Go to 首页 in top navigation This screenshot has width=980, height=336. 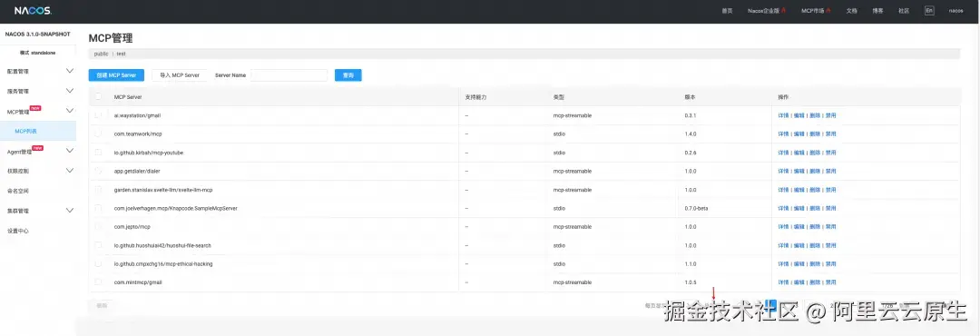[x=727, y=11]
